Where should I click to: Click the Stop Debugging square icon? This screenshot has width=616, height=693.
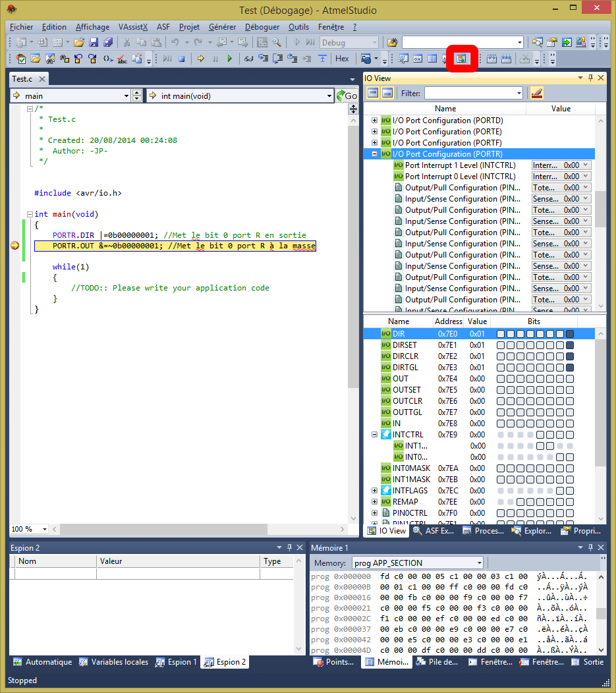tap(181, 59)
